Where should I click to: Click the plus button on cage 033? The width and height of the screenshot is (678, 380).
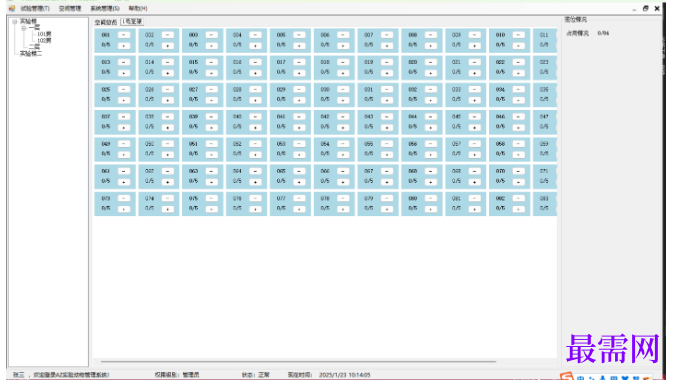(x=474, y=100)
